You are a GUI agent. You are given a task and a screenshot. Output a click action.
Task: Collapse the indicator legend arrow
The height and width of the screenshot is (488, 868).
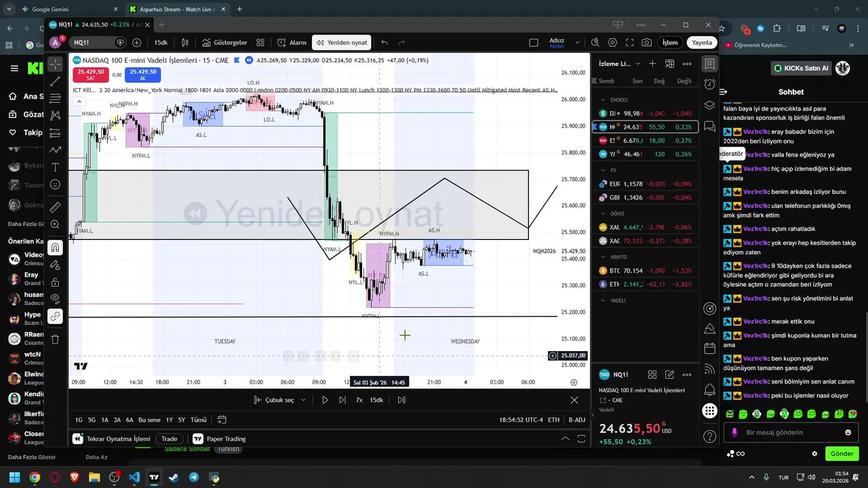coord(79,102)
